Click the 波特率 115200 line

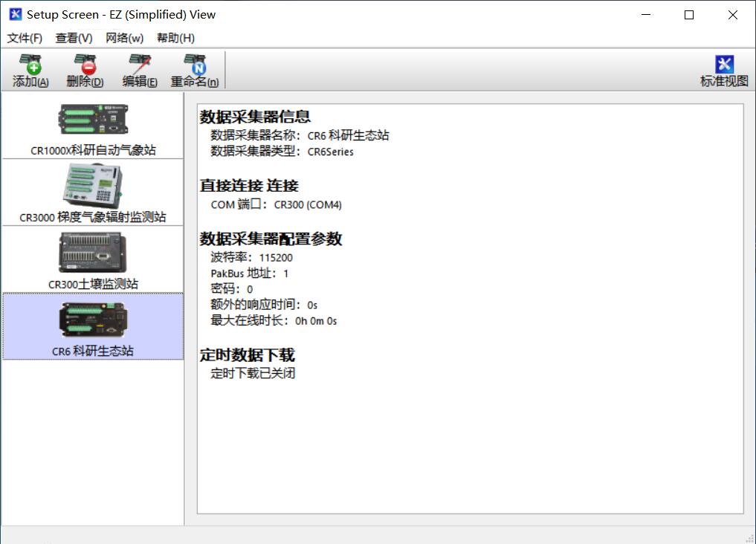[x=252, y=258]
